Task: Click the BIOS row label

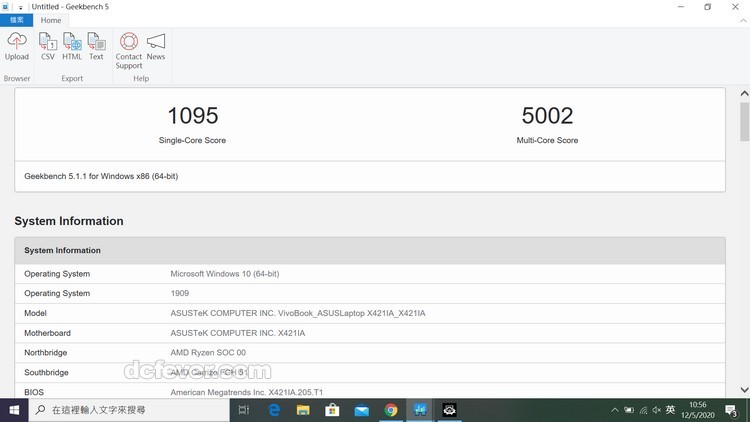Action: point(34,392)
